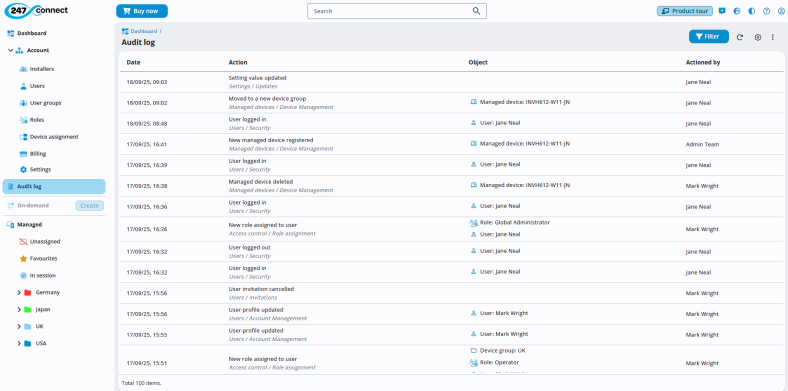Select the blue USA folder icon

coord(28,344)
